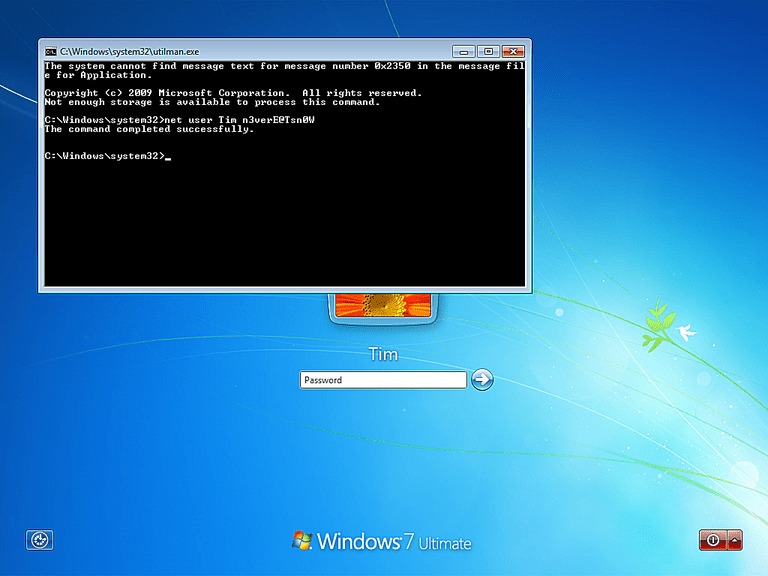Click the "Tim" username label
This screenshot has height=576, width=768.
click(383, 354)
